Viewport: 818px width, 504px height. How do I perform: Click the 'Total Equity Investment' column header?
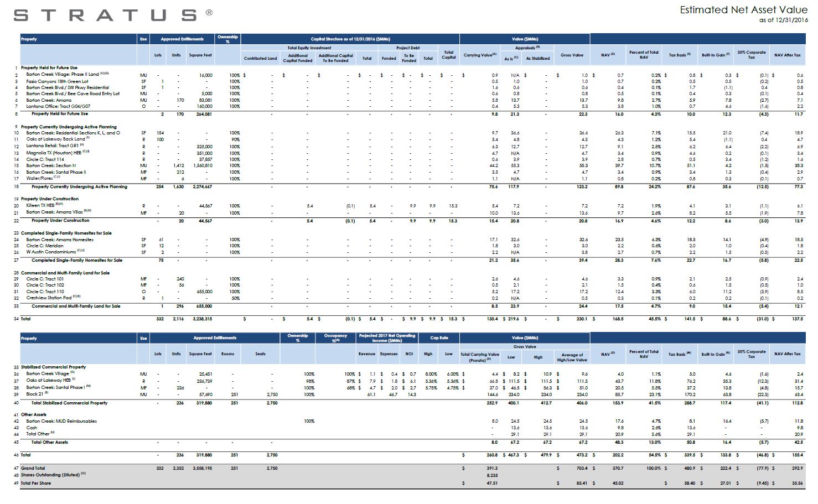[309, 48]
